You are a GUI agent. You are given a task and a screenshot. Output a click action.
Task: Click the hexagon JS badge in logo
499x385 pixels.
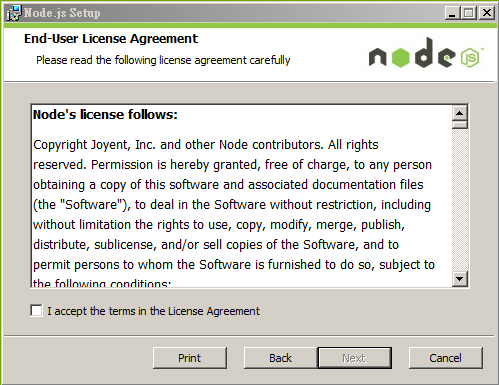point(470,58)
